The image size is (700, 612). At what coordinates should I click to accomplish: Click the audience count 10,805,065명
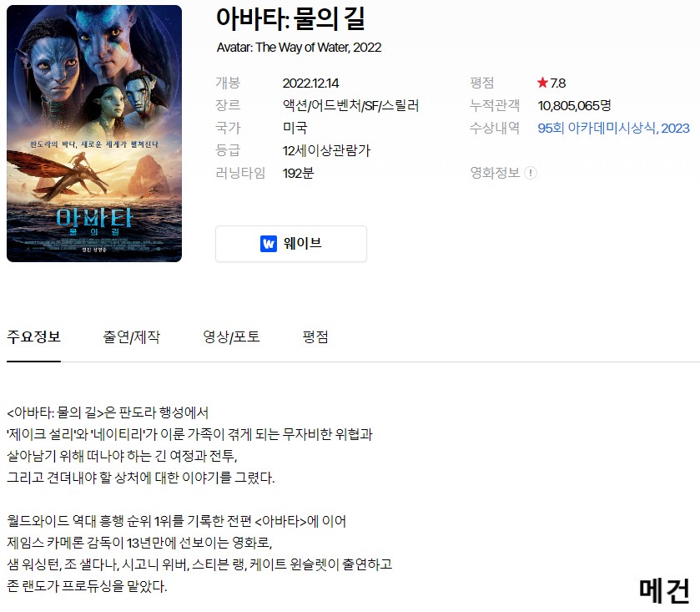coord(574,106)
